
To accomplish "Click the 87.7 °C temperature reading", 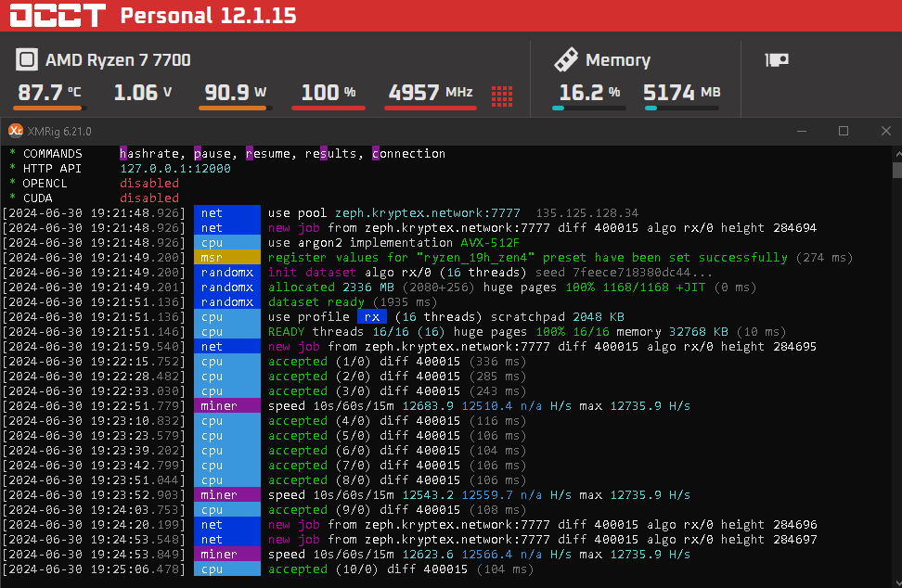I will coord(49,92).
